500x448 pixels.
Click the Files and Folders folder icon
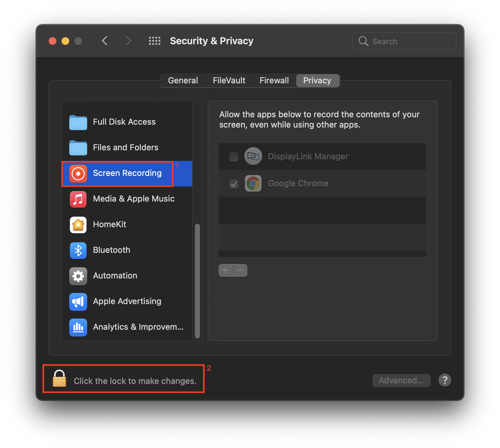pos(78,148)
